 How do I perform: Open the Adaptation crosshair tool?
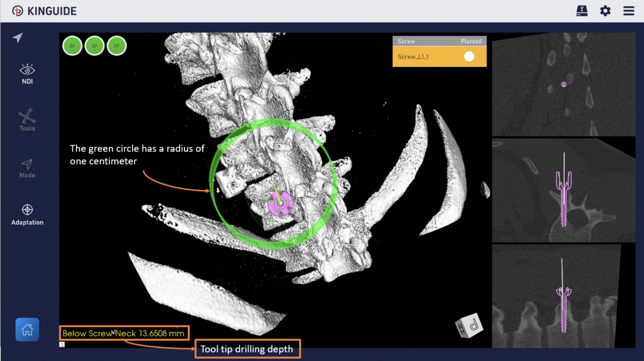pos(27,215)
